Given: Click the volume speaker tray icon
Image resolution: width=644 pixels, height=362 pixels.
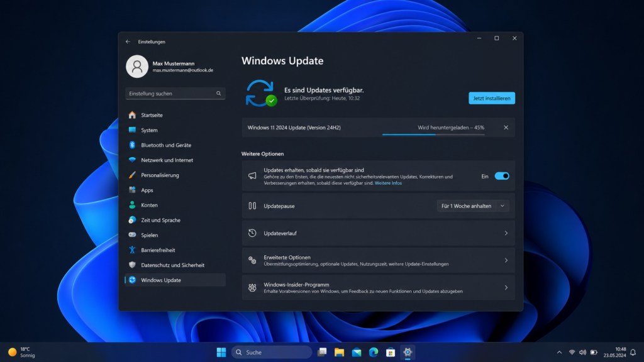Looking at the screenshot, I should (583, 352).
